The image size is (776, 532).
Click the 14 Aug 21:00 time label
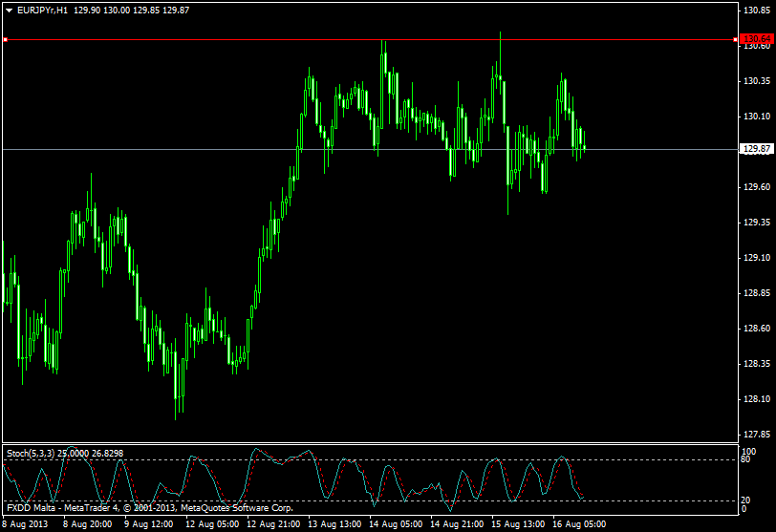[457, 524]
